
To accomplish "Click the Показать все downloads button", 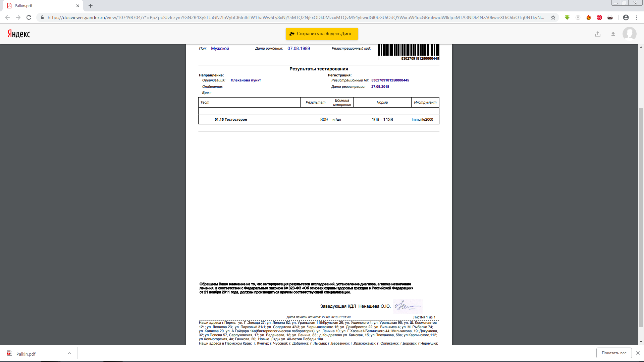I will pyautogui.click(x=614, y=353).
